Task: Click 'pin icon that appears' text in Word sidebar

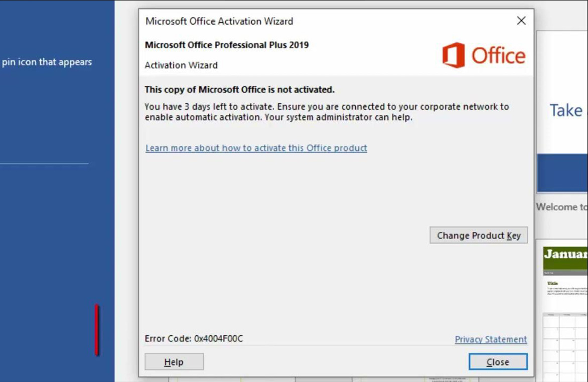Action: (x=47, y=62)
